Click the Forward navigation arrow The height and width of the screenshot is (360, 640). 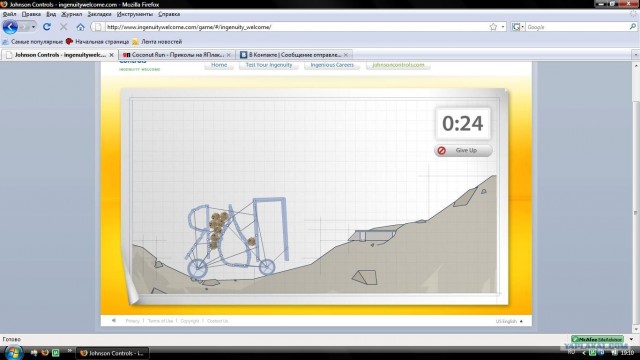[24, 27]
